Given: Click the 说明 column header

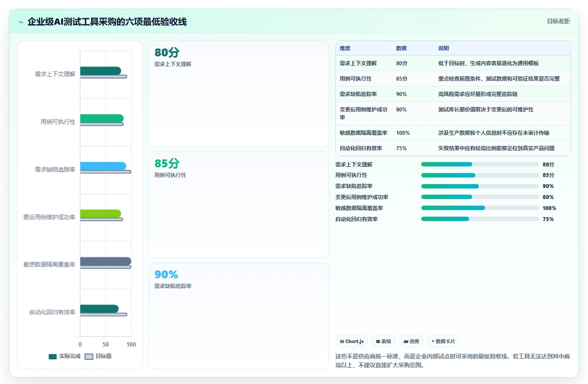Looking at the screenshot, I should (444, 48).
